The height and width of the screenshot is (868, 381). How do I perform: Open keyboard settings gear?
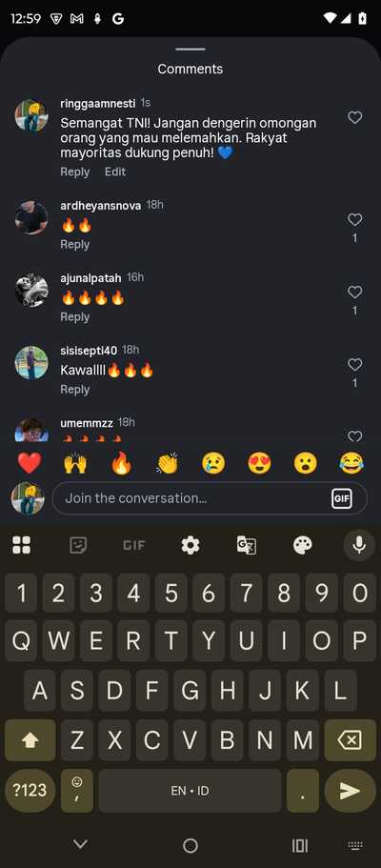coord(190,546)
